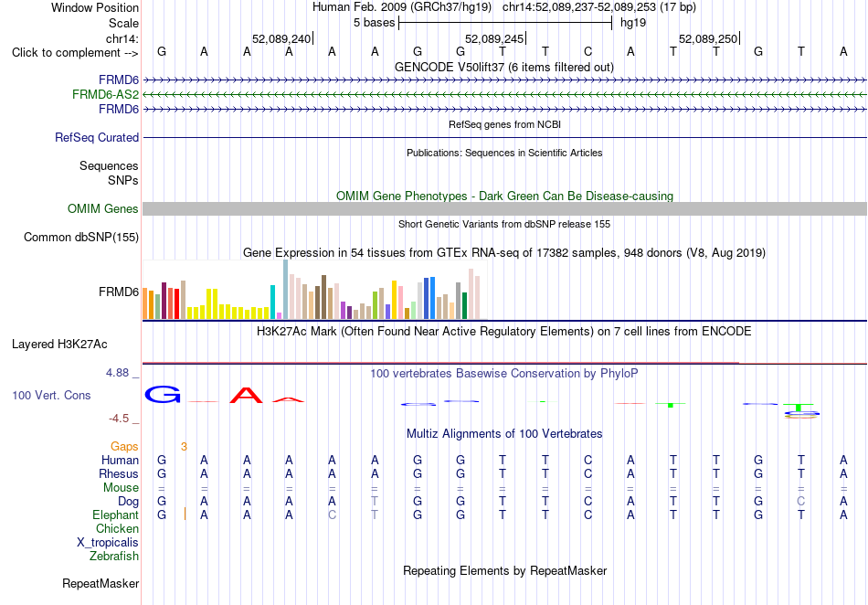Click the 'Mouse' alignment species label

click(121, 488)
